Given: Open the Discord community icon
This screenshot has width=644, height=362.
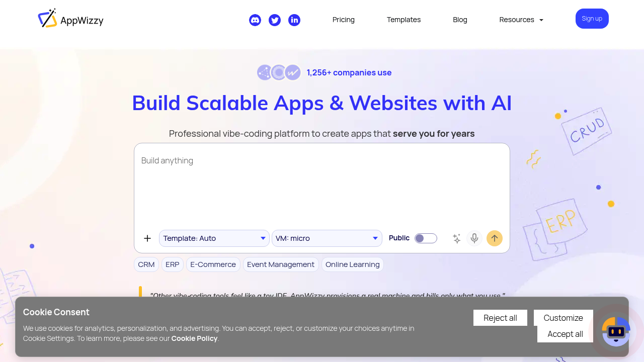Looking at the screenshot, I should (255, 20).
